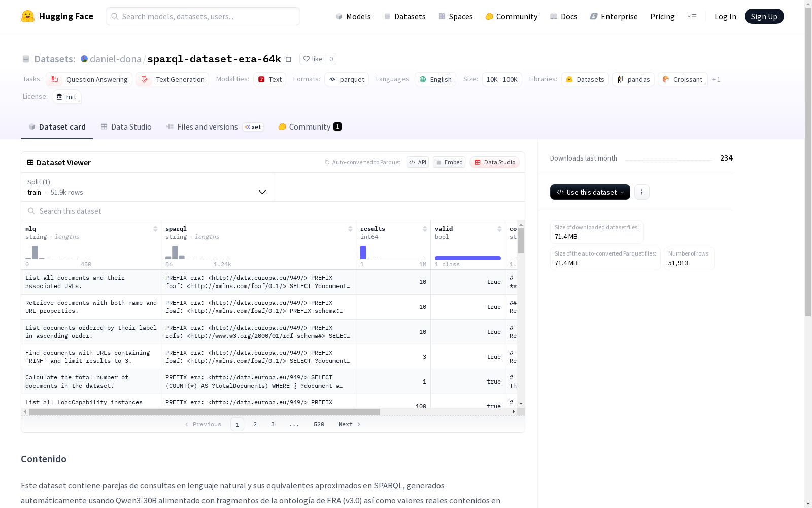Viewport: 812px width, 508px height.
Task: Click the horizontal scrollbar of the table
Action: (205, 411)
